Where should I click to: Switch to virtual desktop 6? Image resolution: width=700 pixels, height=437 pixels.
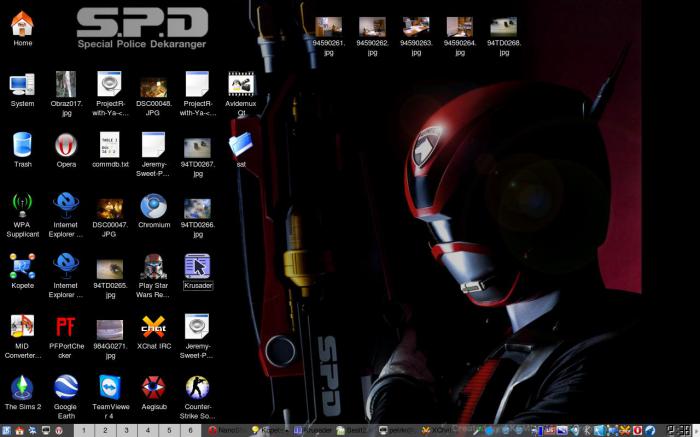click(190, 430)
